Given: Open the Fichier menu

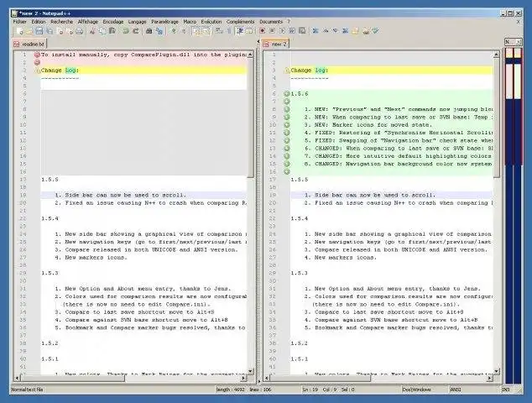Looking at the screenshot, I should [19, 22].
